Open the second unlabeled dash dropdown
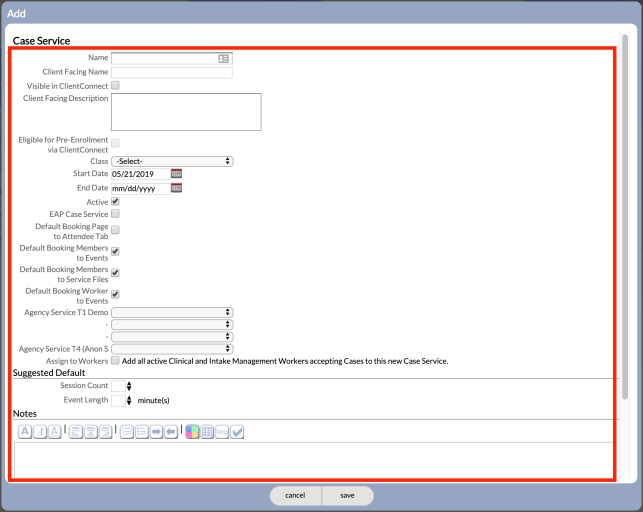This screenshot has height=512, width=643. pos(172,337)
